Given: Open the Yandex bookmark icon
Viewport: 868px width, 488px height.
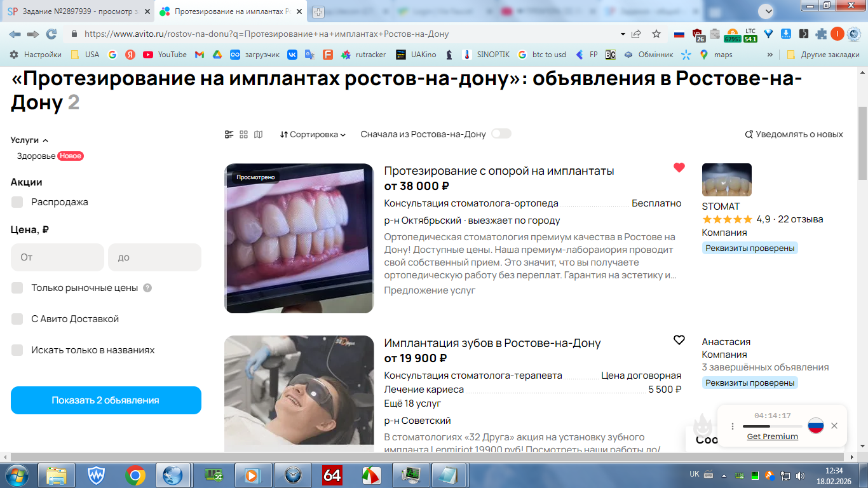Looking at the screenshot, I should 130,55.
